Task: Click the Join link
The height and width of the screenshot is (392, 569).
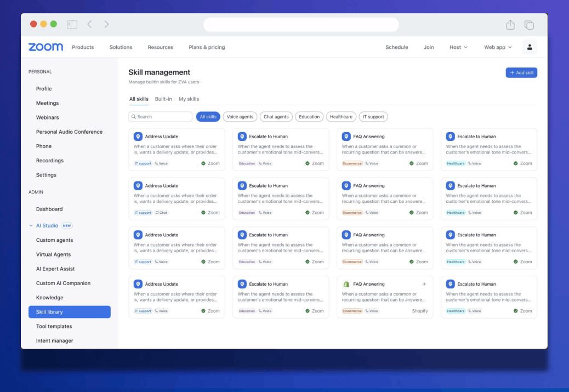Action: point(429,47)
